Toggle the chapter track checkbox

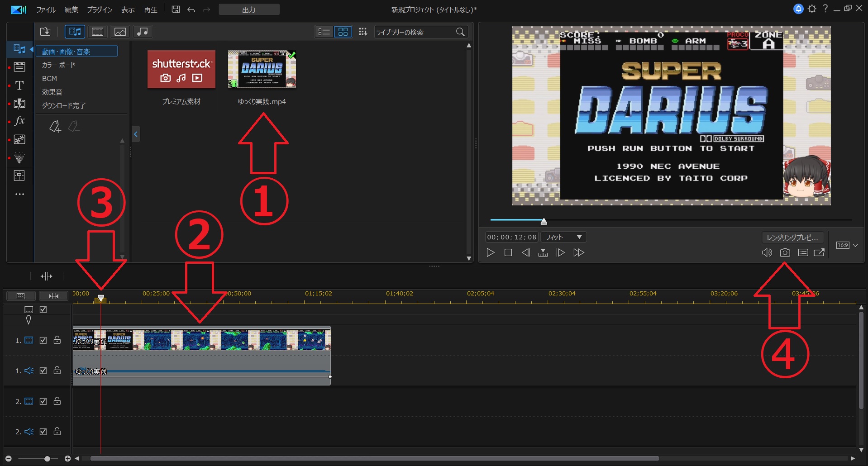point(43,310)
